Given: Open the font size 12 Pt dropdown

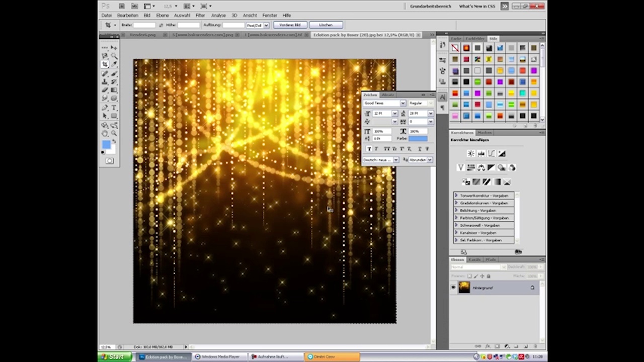Looking at the screenshot, I should [x=394, y=114].
